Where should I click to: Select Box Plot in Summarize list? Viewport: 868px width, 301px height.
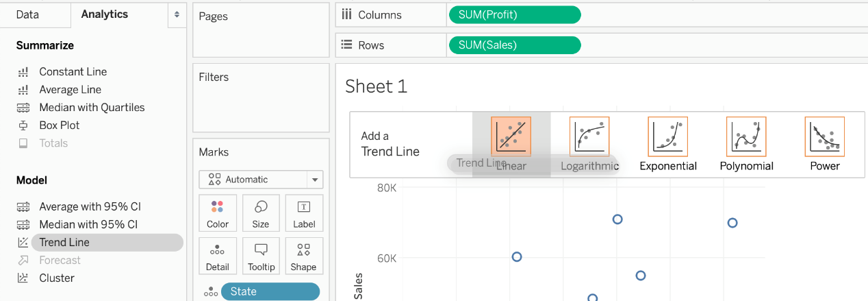[59, 125]
